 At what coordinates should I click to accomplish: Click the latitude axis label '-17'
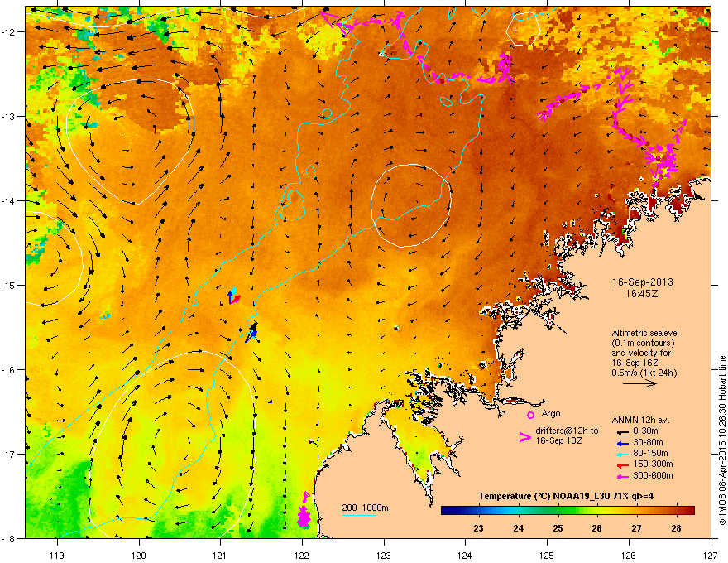coord(8,454)
